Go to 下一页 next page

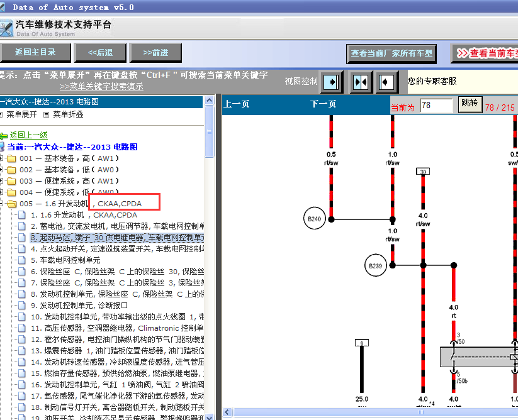tap(323, 104)
